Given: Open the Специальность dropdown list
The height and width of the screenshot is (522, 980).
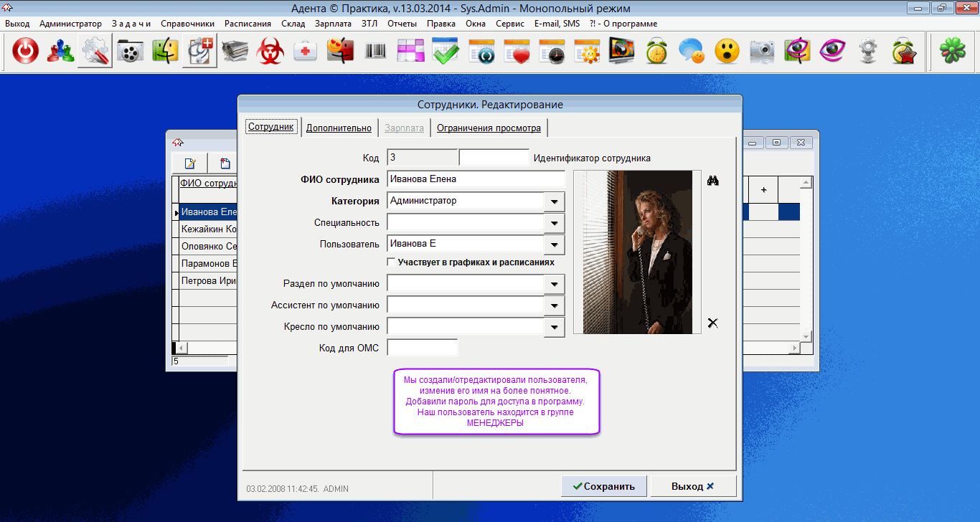Looking at the screenshot, I should [555, 223].
